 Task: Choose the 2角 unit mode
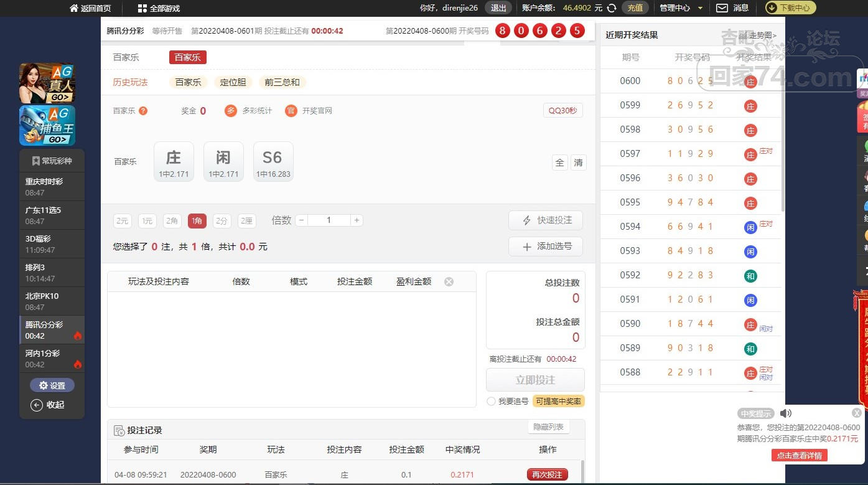(172, 220)
